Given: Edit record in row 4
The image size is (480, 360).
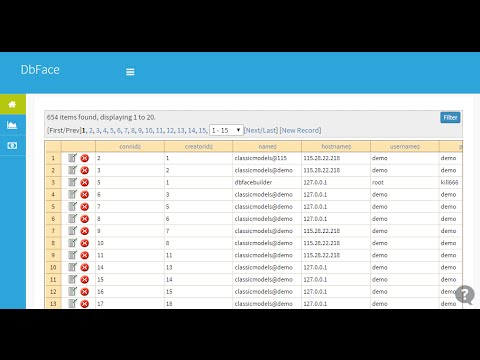Looking at the screenshot, I should click(x=72, y=194).
